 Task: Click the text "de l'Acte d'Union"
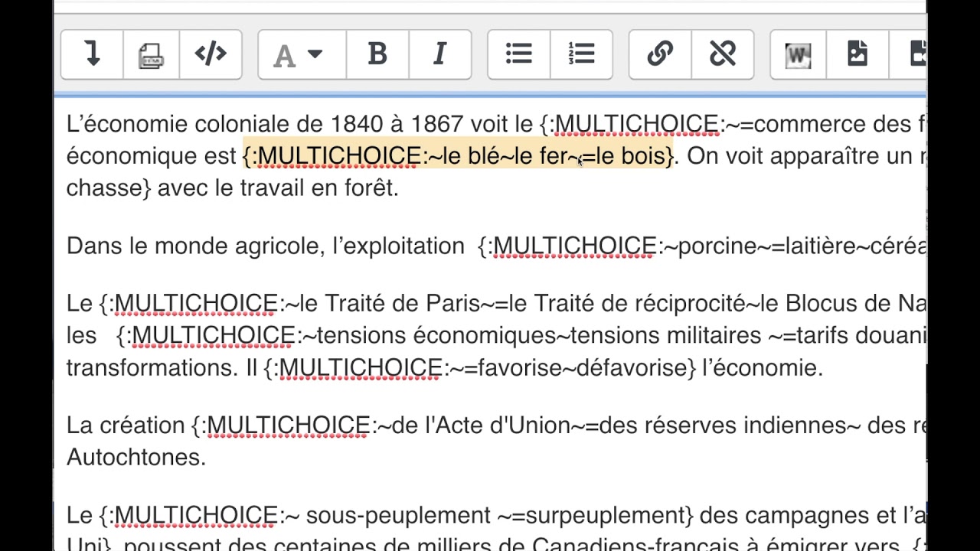pyautogui.click(x=480, y=425)
